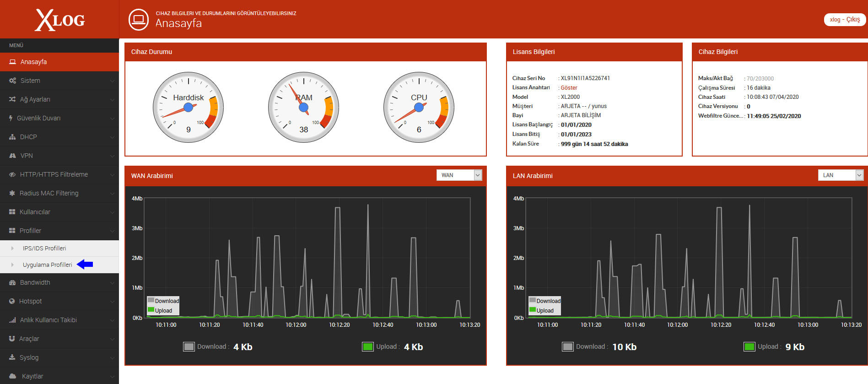Open Uygulama Profilleri submenu item
This screenshot has height=384, width=868.
click(48, 265)
